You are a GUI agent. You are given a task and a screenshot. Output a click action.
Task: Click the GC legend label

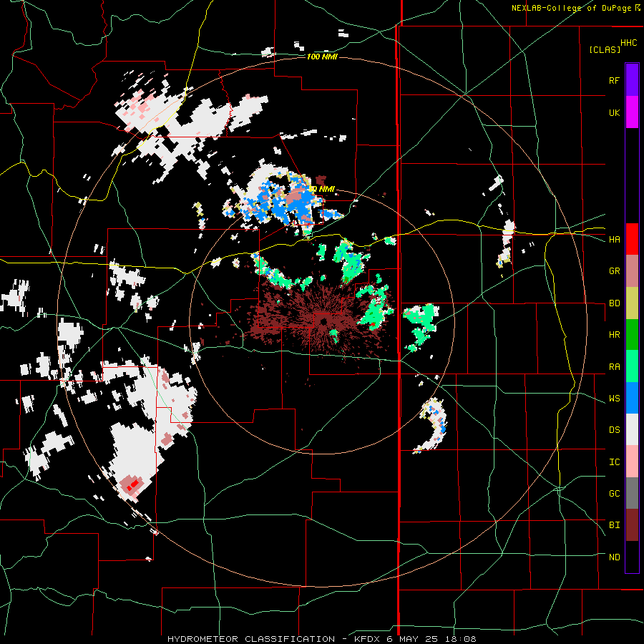tap(614, 494)
